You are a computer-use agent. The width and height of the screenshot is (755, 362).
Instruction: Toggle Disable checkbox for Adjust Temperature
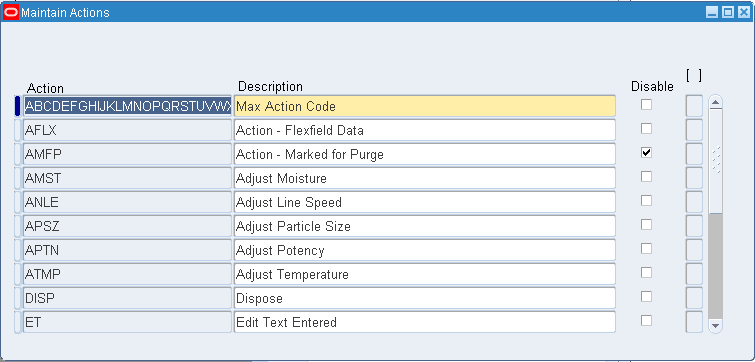646,272
